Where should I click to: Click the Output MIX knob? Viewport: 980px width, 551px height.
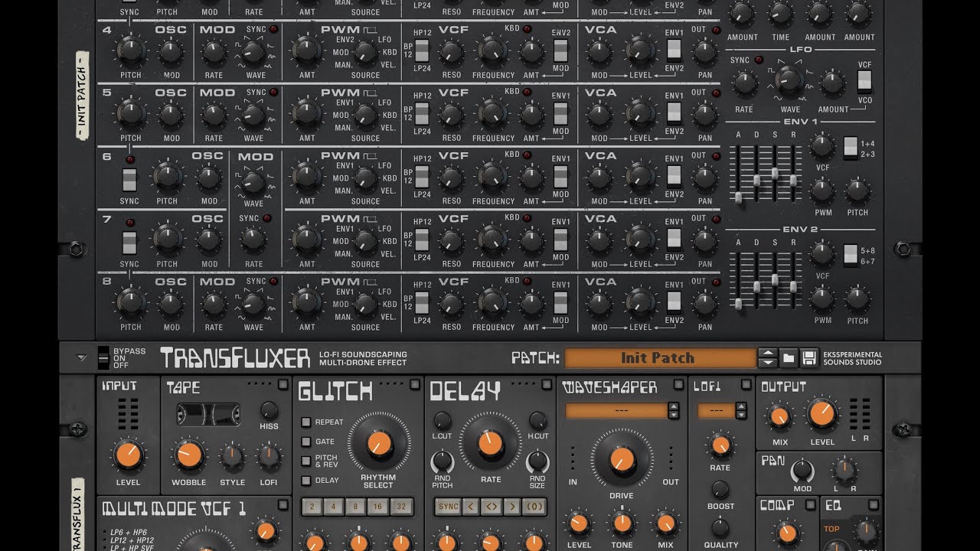tap(779, 417)
